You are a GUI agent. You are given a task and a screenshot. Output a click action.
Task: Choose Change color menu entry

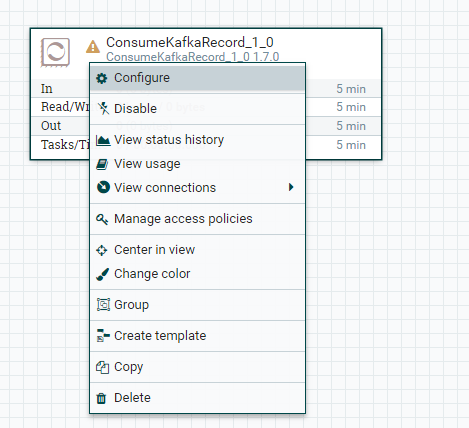click(x=197, y=274)
